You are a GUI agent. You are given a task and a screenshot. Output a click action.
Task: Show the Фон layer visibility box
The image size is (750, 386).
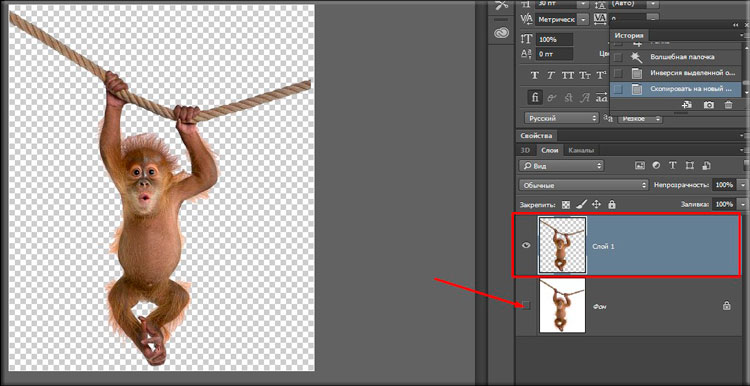point(526,305)
